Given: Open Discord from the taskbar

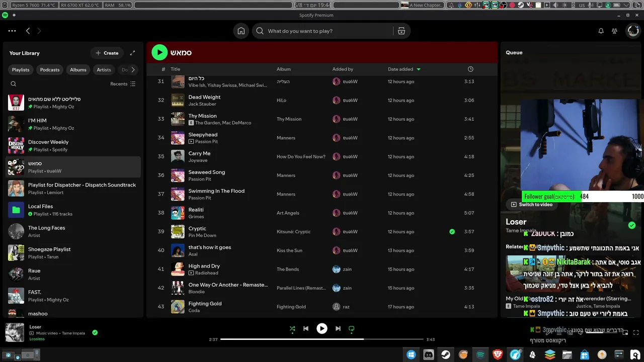Looking at the screenshot, I should pyautogui.click(x=429, y=354).
